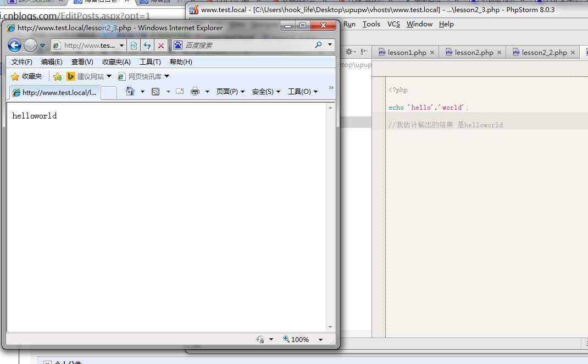
Task: Click the read mail icon in IE command bar
Action: click(x=180, y=91)
